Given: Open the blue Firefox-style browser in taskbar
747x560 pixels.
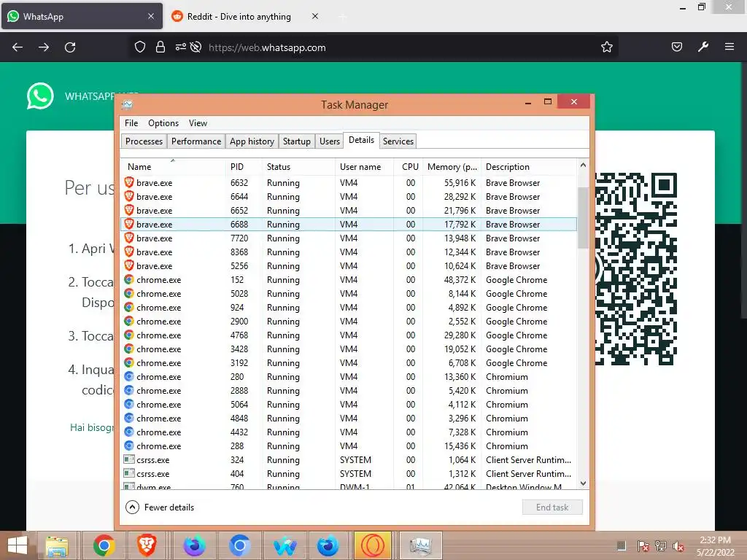Looking at the screenshot, I should pyautogui.click(x=328, y=545).
